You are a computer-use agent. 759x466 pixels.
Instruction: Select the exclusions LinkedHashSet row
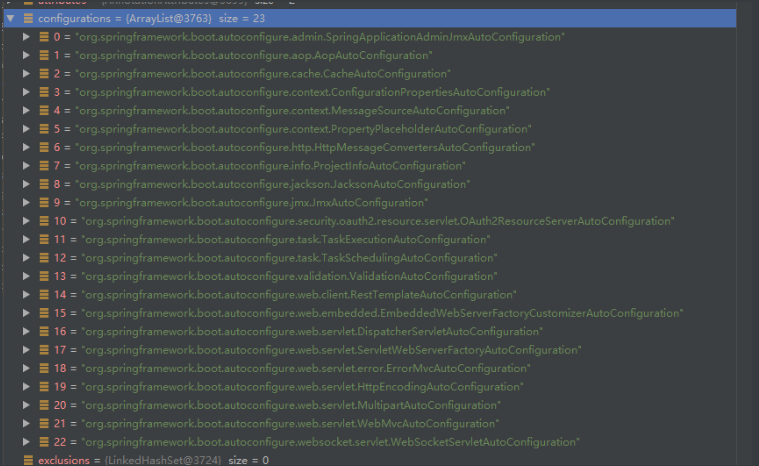point(153,460)
